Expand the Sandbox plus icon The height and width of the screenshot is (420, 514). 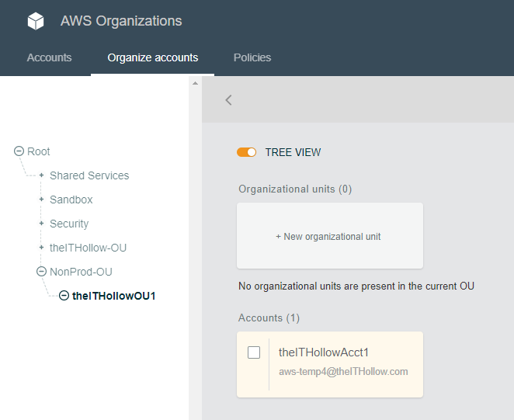coord(41,200)
